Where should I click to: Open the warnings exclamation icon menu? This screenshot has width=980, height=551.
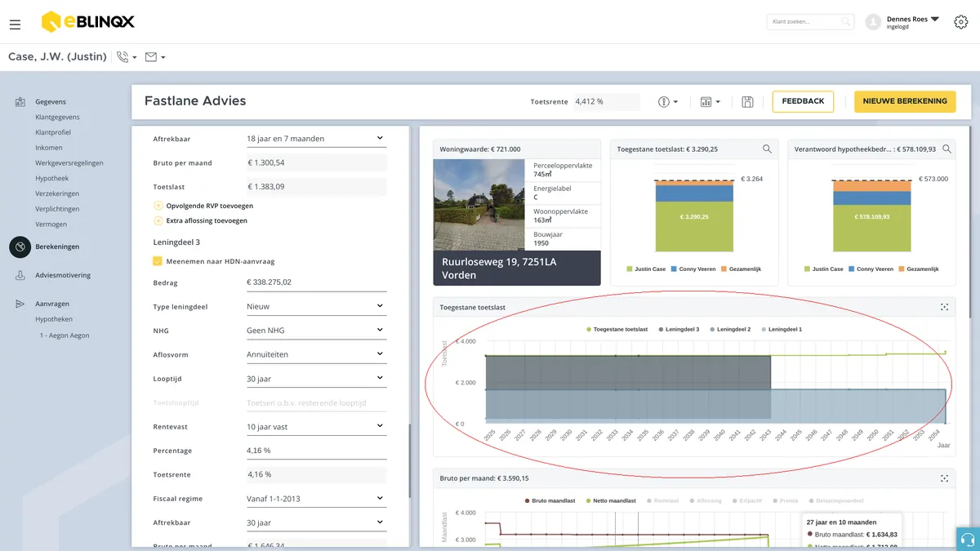(x=669, y=101)
